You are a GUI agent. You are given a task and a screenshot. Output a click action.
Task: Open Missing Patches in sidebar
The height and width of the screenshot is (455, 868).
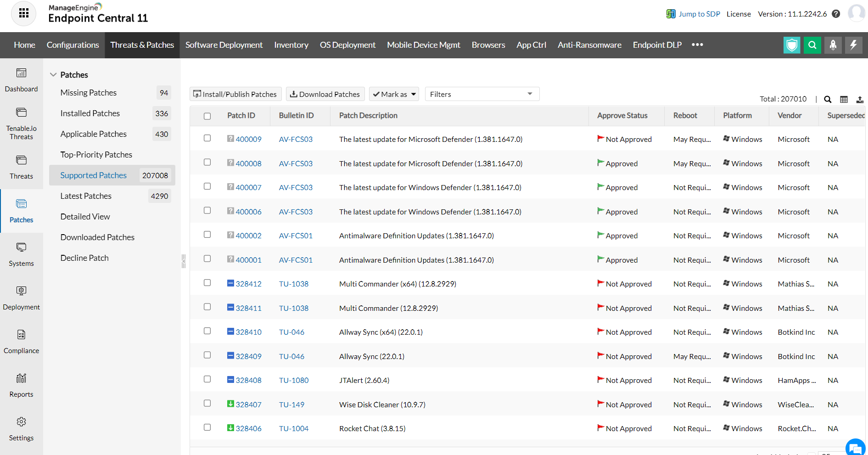click(x=89, y=93)
